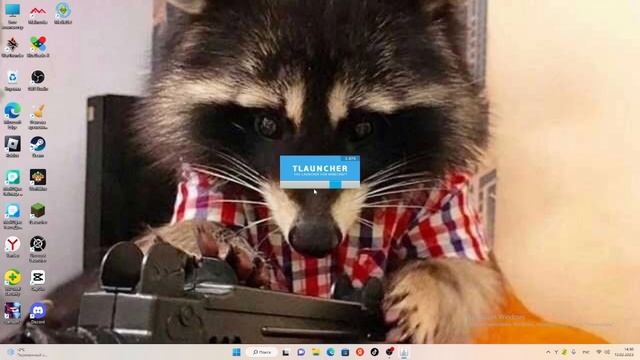
Task: Open the Recycle Bin icon
Action: [x=12, y=80]
